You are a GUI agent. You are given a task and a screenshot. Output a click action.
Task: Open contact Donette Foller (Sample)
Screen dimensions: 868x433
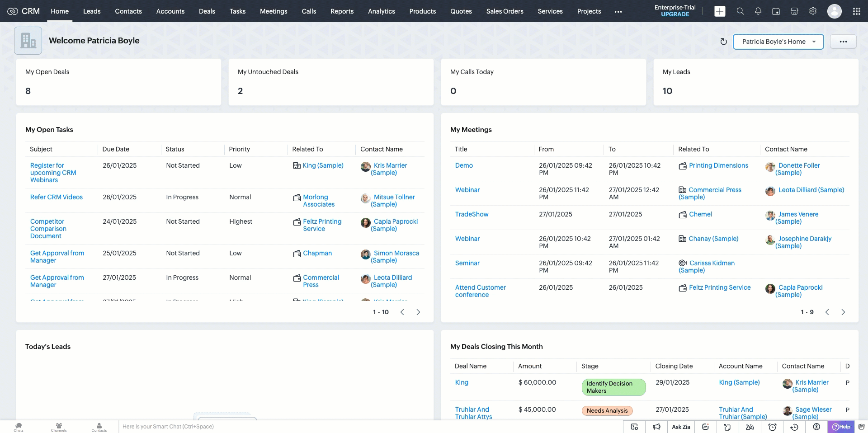point(798,169)
